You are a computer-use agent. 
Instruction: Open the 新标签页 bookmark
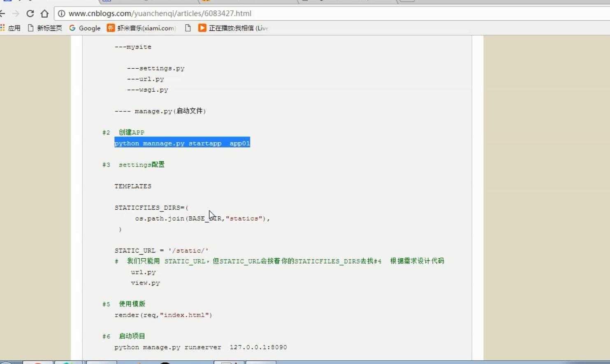pyautogui.click(x=45, y=28)
